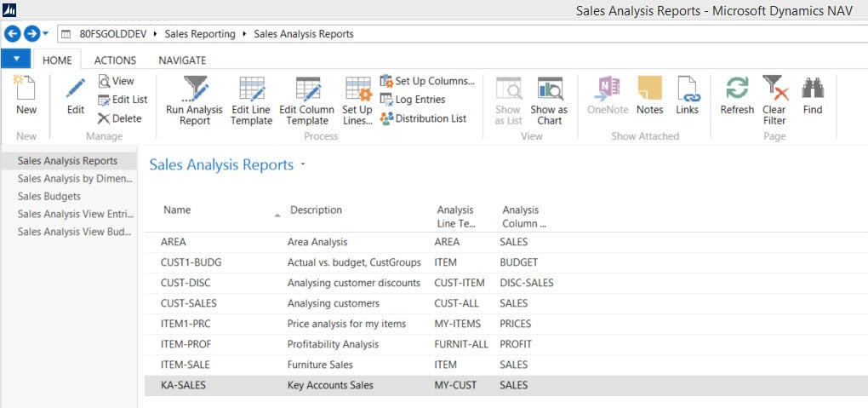
Task: Click PROFIT column template cell
Action: tap(516, 344)
